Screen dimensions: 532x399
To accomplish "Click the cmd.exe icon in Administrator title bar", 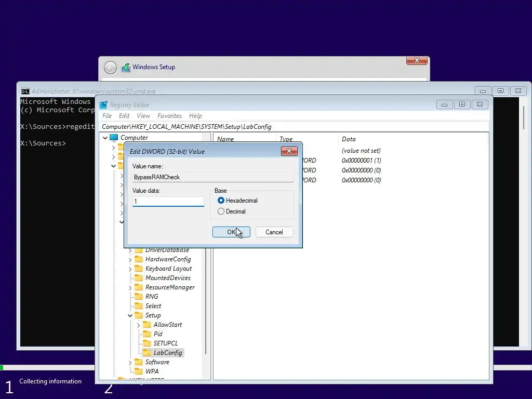I will point(25,91).
